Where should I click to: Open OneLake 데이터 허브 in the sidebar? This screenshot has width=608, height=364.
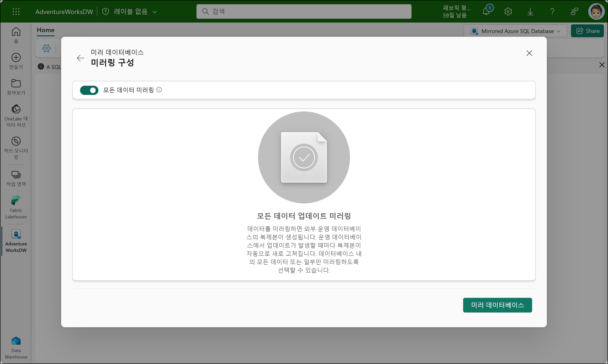pyautogui.click(x=16, y=116)
